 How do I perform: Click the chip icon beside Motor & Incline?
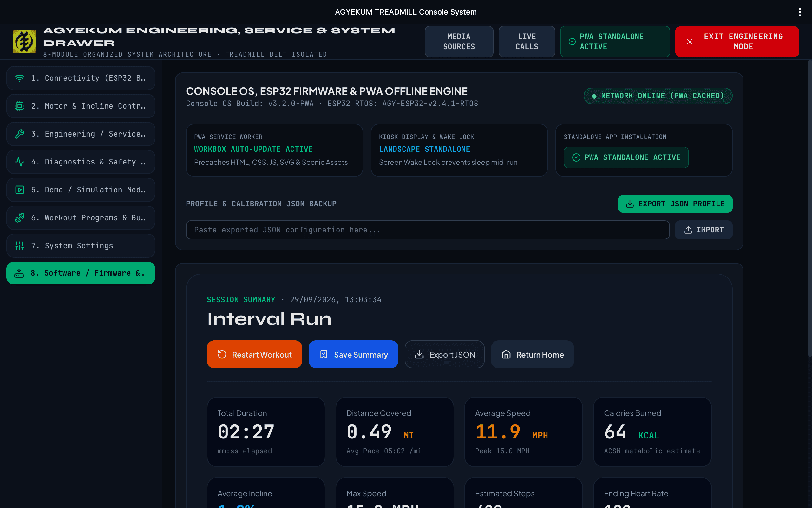point(19,106)
